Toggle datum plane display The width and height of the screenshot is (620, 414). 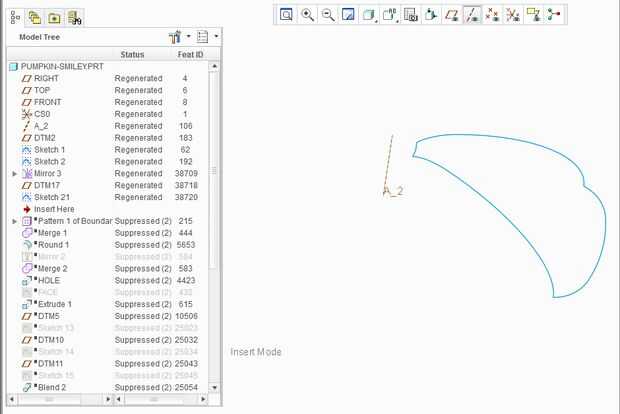click(x=452, y=15)
